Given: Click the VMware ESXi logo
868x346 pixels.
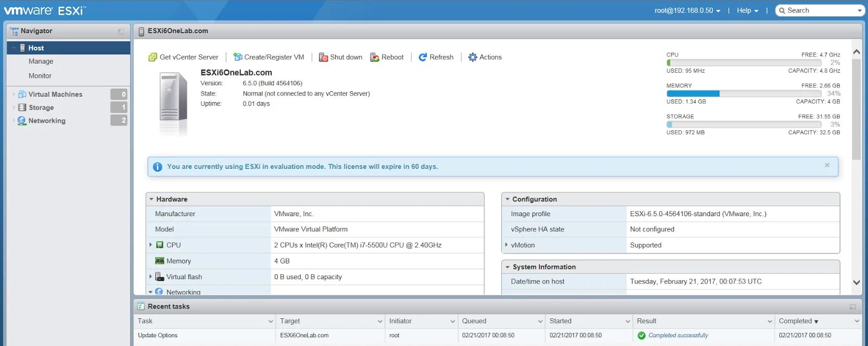Looking at the screenshot, I should (44, 10).
